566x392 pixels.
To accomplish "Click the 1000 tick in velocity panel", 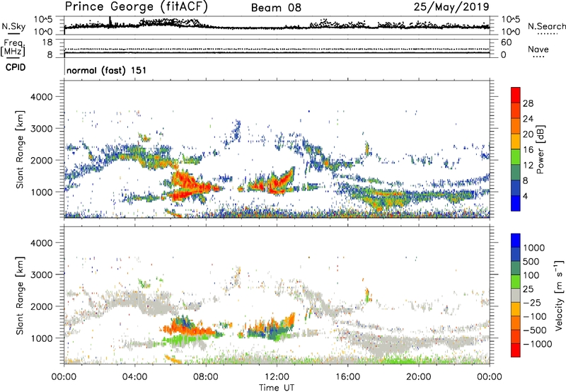I will click(x=42, y=338).
